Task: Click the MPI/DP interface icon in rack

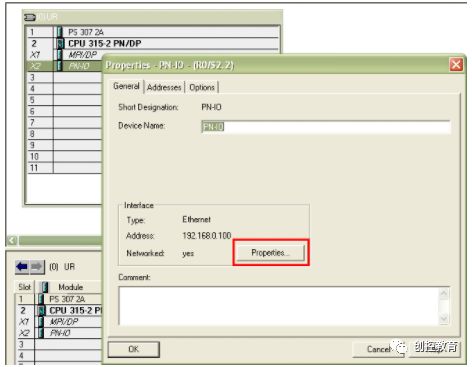Action: click(60, 55)
